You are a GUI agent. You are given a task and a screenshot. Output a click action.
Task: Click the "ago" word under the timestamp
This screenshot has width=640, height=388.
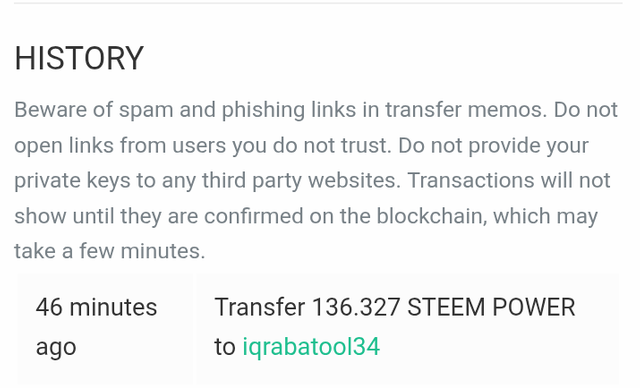56,348
